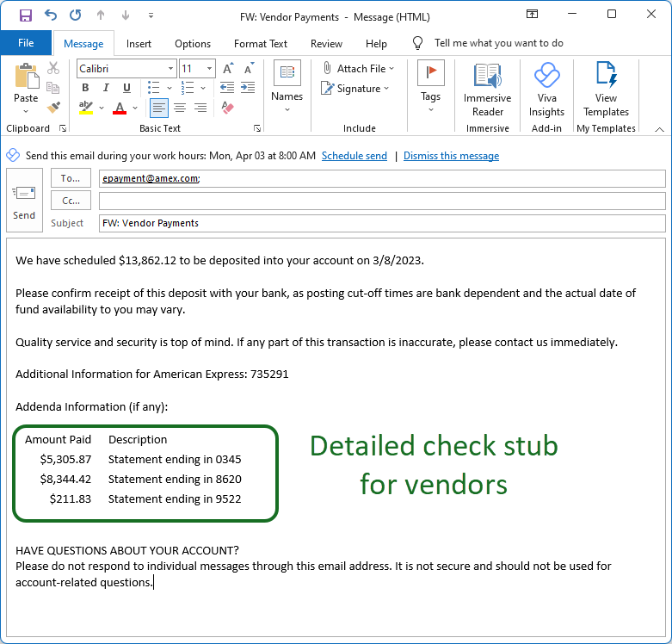This screenshot has width=672, height=644.
Task: Increase the paragraph indent
Action: (x=248, y=88)
